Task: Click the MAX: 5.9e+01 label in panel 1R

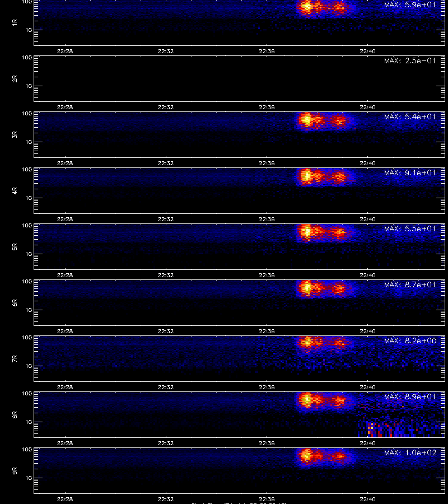Action: pyautogui.click(x=410, y=5)
